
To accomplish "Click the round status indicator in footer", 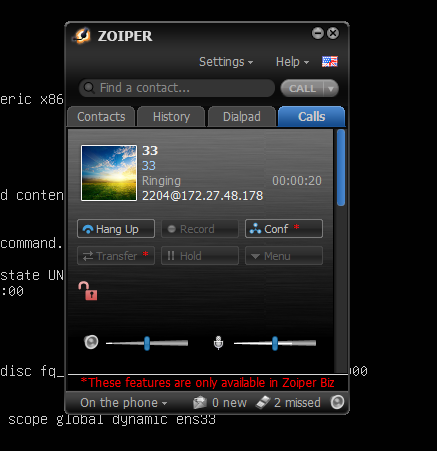I will click(x=337, y=402).
